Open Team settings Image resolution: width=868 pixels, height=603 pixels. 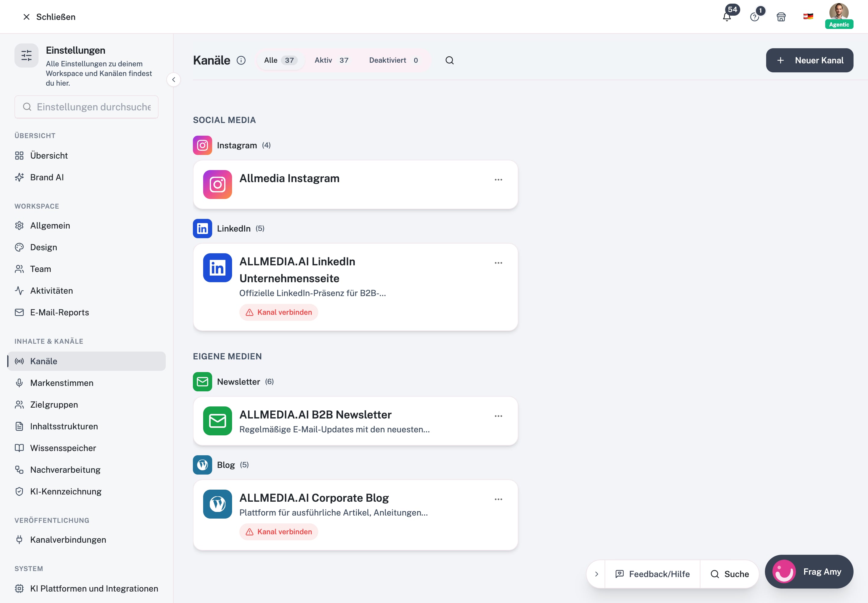click(x=86, y=269)
